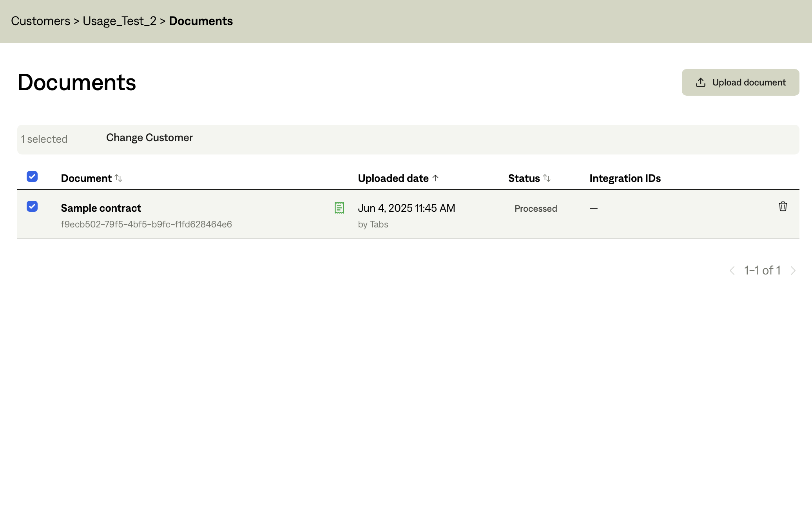Click the Status column sort arrows
The height and width of the screenshot is (527, 812).
(x=547, y=178)
